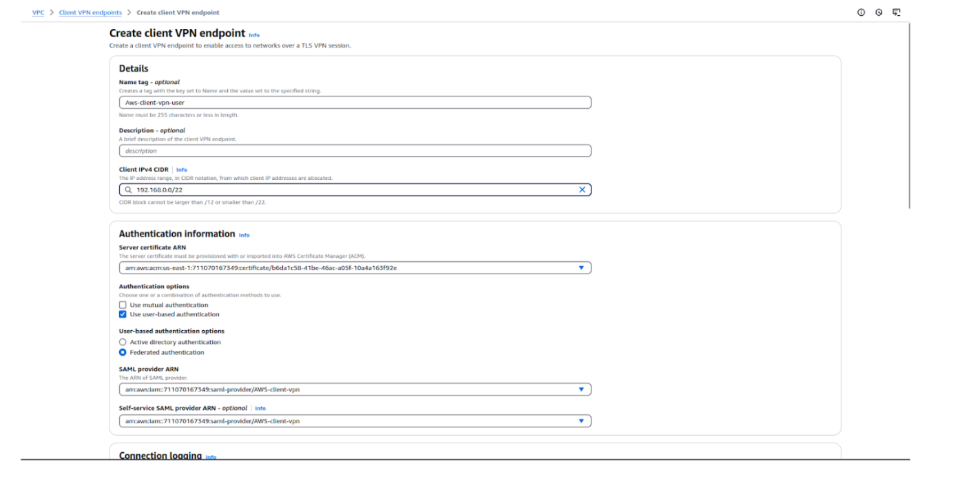The height and width of the screenshot is (488, 980).
Task: Click the magnifier icon in the CIDR field
Action: [129, 190]
